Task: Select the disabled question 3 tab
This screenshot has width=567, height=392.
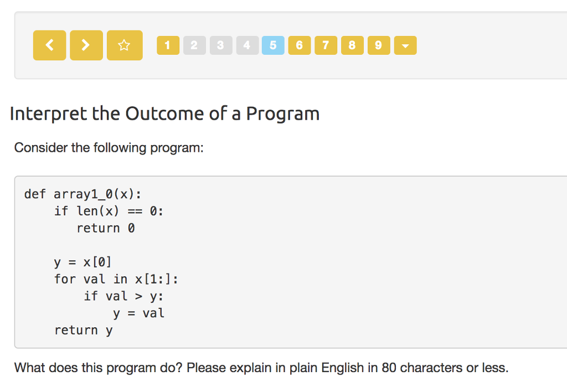Action: 220,45
